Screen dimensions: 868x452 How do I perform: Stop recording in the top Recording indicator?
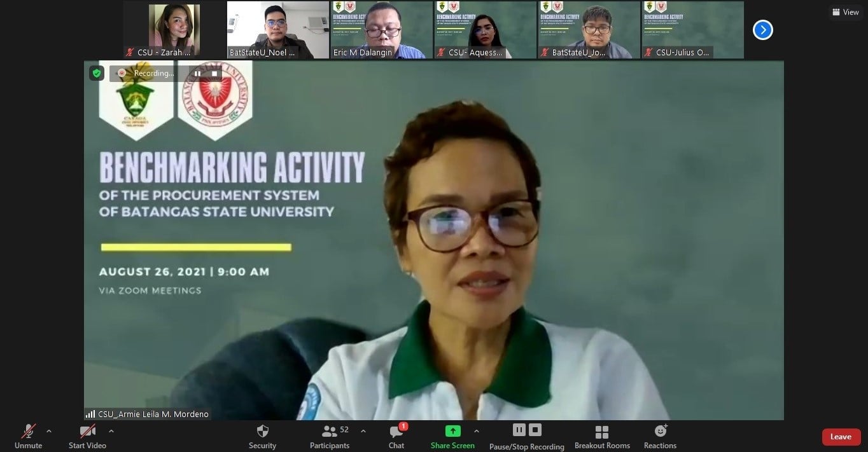tap(215, 74)
